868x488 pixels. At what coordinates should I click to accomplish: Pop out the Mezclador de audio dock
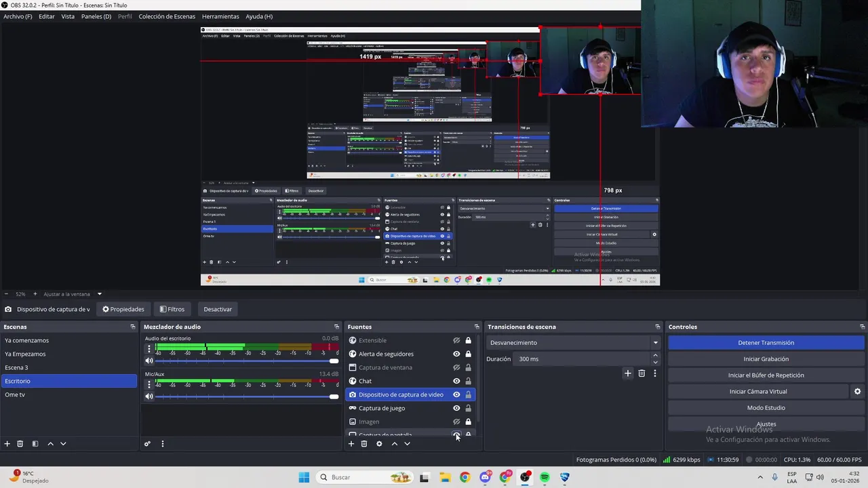[336, 327]
